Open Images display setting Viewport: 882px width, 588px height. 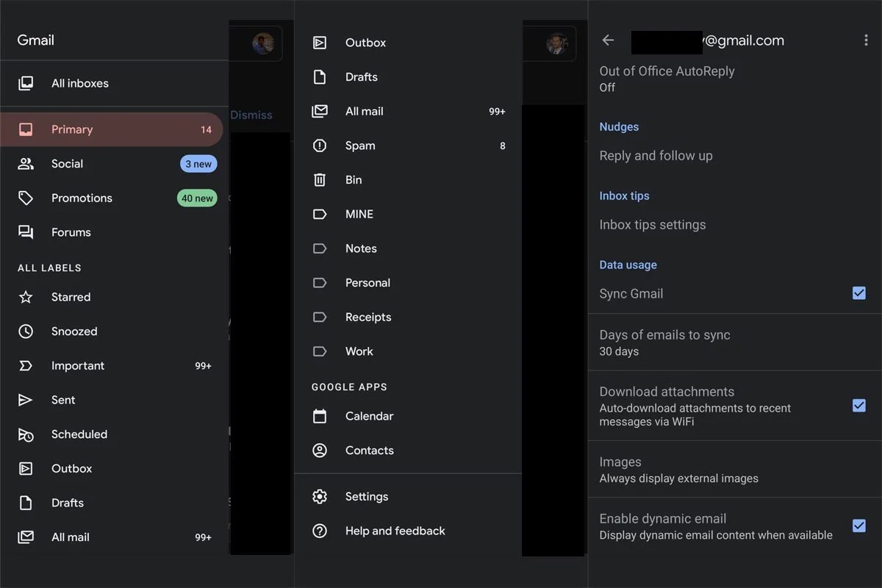[735, 470]
